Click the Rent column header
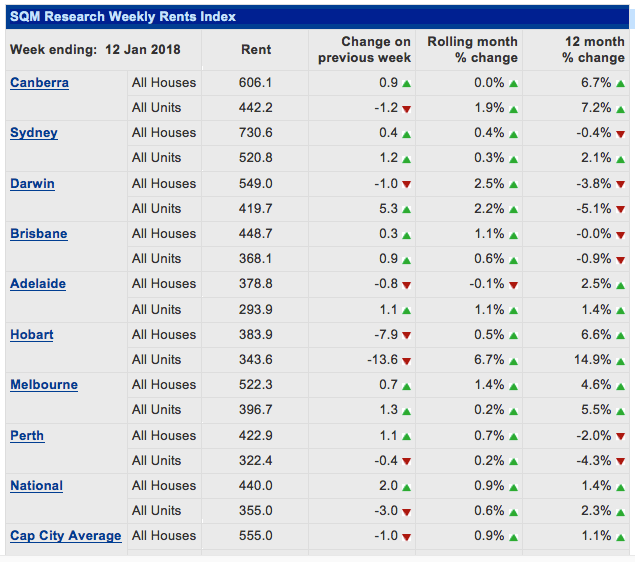Viewport: 635px width, 562px height. (256, 50)
